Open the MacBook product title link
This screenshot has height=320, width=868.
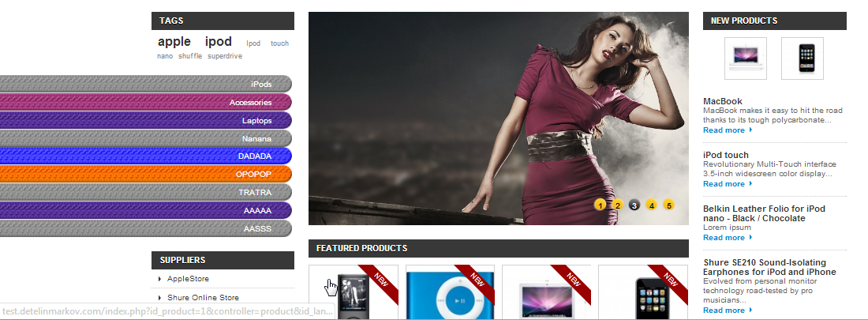pyautogui.click(x=722, y=101)
